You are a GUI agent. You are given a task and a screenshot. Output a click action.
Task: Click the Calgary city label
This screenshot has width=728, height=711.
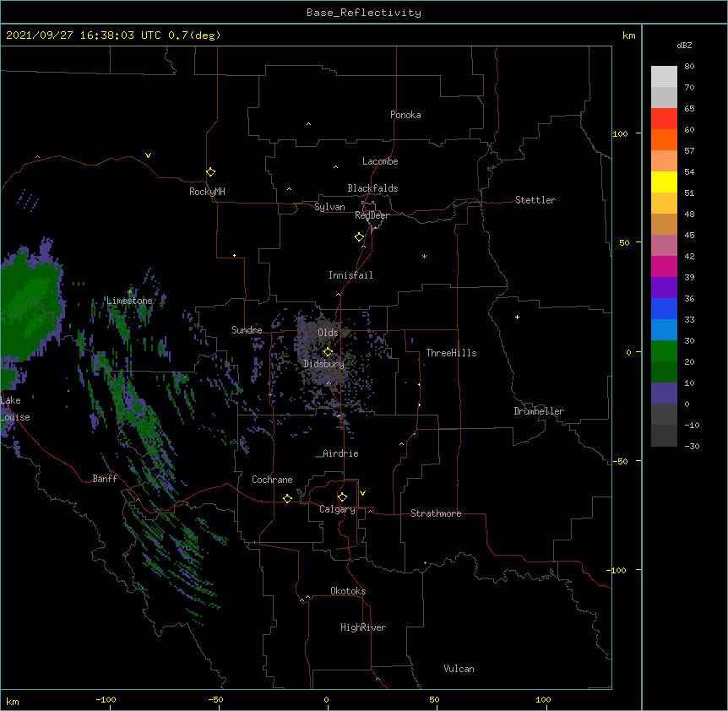tap(338, 509)
